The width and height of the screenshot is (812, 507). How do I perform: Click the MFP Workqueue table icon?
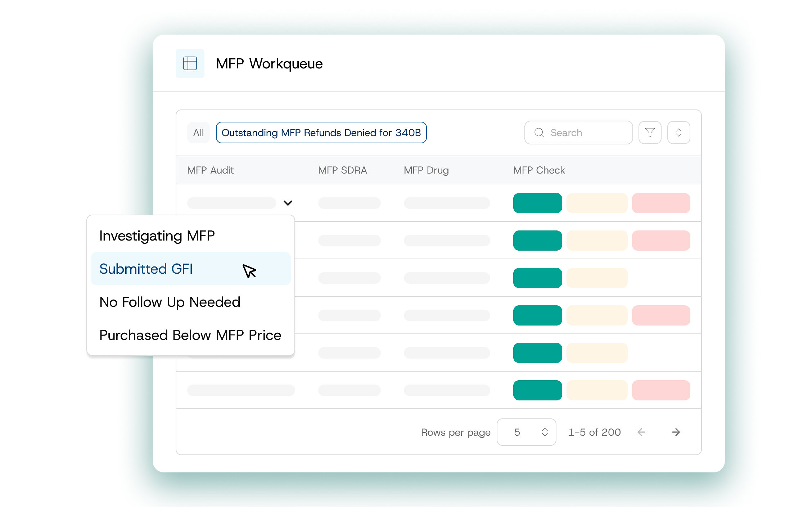190,63
